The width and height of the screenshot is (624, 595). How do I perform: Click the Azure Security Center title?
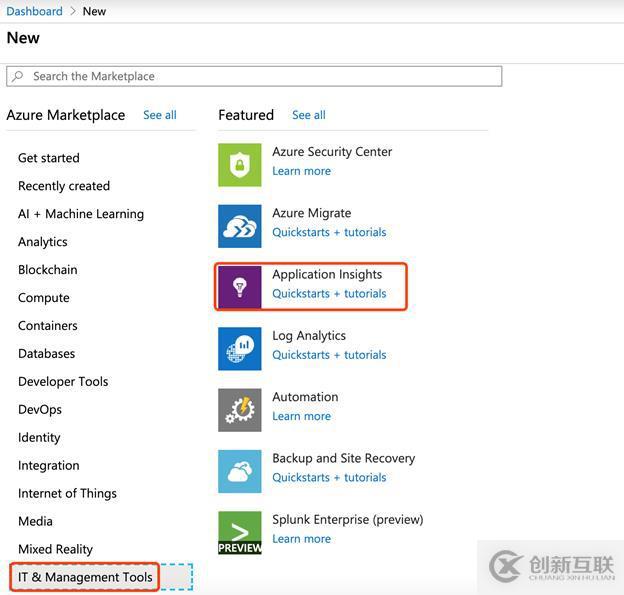pos(332,152)
